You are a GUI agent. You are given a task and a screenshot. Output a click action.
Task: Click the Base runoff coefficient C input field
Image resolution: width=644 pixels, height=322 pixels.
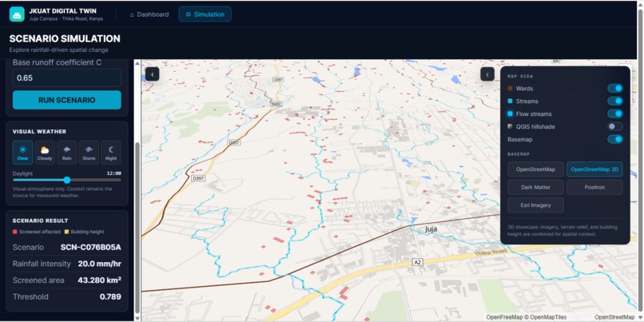click(67, 78)
